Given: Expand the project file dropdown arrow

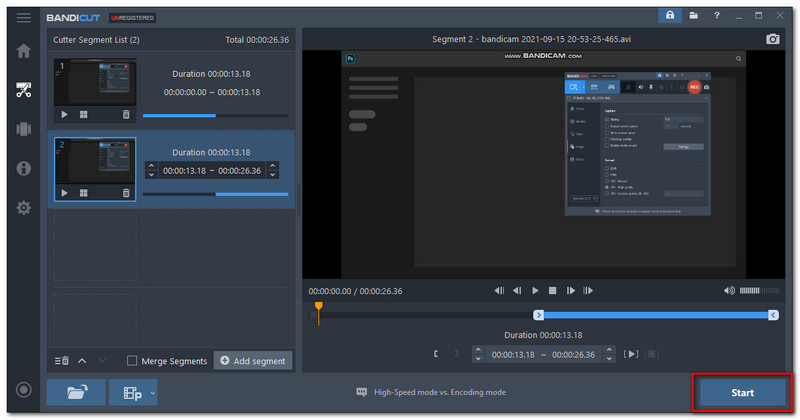Looking at the screenshot, I should [153, 393].
